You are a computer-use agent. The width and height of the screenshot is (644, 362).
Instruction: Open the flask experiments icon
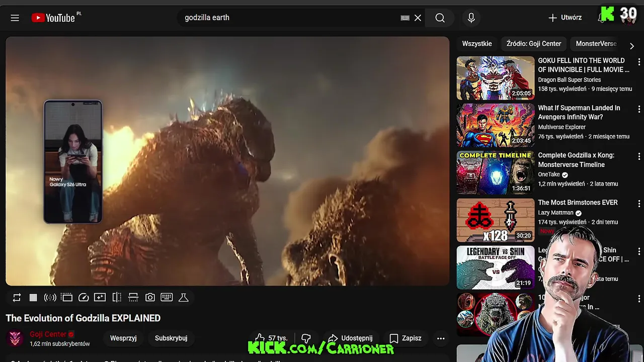(184, 298)
